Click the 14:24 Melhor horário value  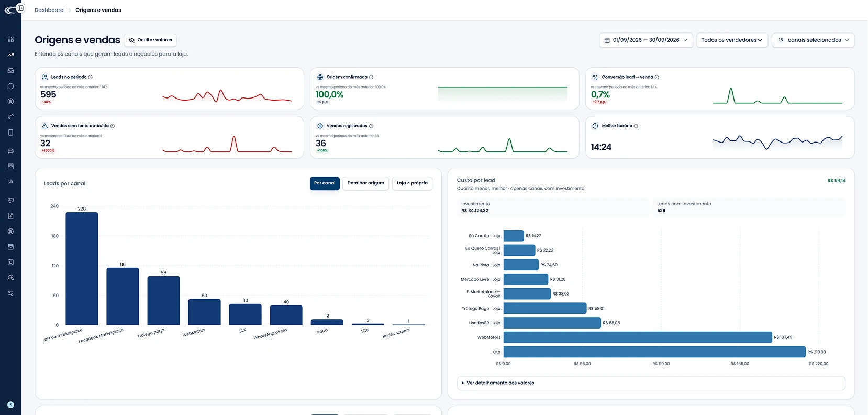(601, 147)
